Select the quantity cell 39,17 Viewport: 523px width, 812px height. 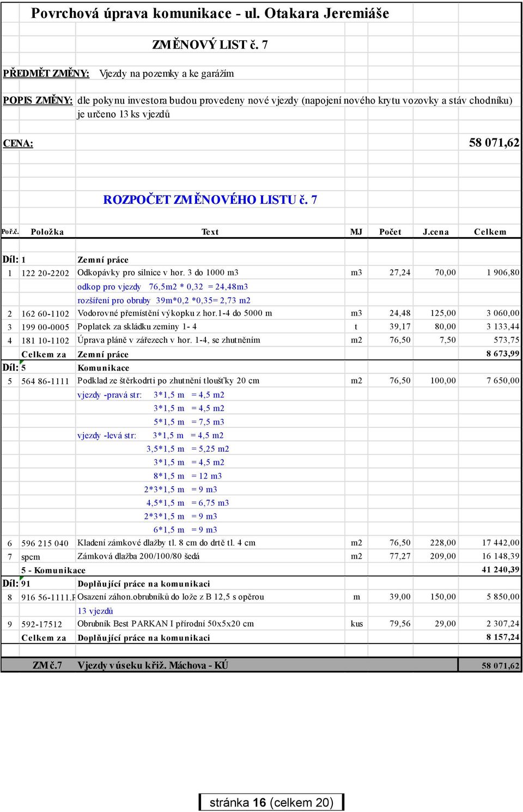(x=400, y=327)
